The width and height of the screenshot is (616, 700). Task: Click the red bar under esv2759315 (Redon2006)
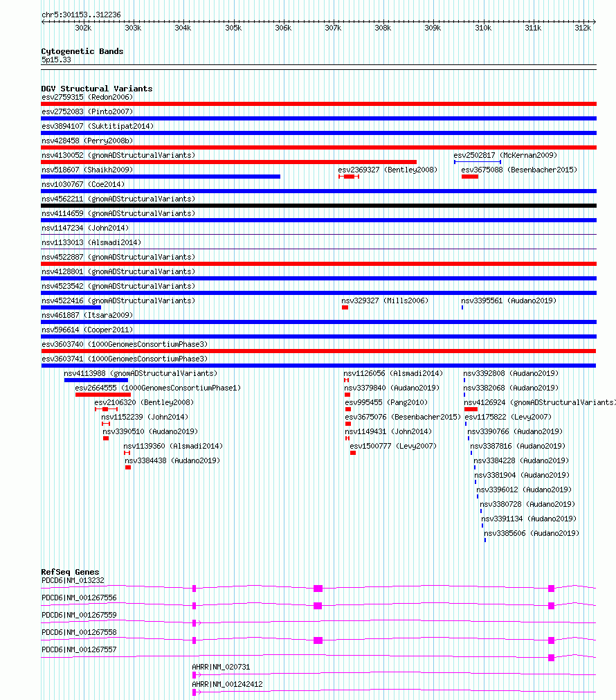tap(318, 104)
